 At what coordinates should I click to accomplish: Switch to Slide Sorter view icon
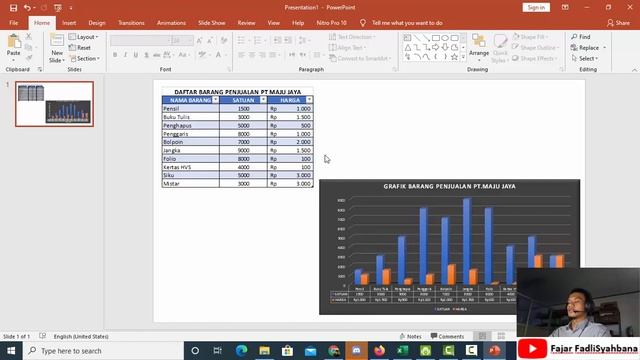[501, 336]
